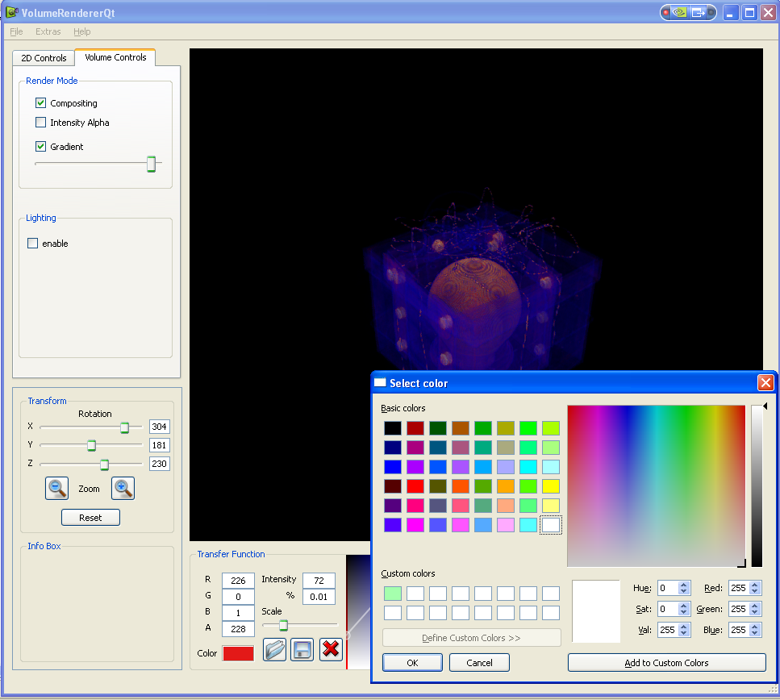This screenshot has width=780, height=700.
Task: Click the zoom out magnifier icon
Action: coord(57,488)
